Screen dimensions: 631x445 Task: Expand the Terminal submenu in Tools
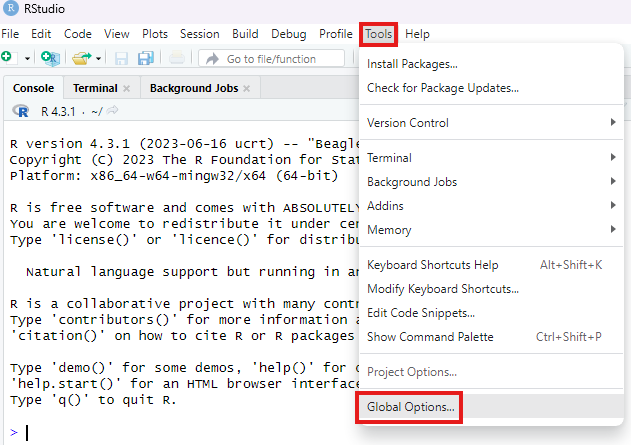point(491,157)
